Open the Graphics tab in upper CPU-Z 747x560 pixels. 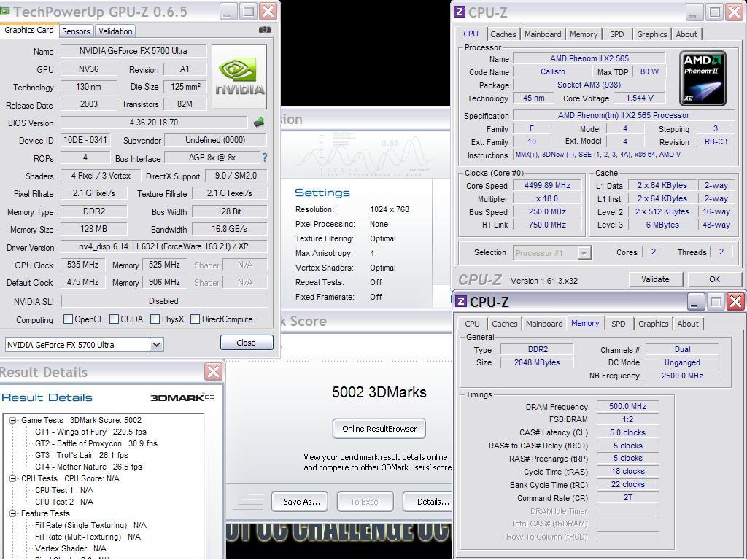point(651,34)
